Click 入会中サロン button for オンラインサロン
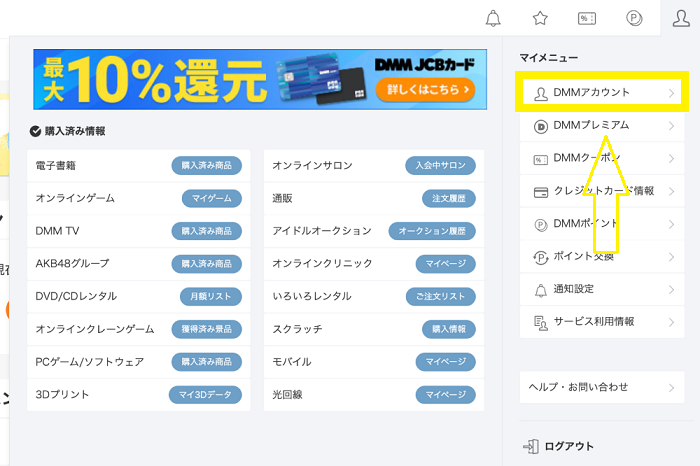This screenshot has width=700, height=466. click(441, 166)
